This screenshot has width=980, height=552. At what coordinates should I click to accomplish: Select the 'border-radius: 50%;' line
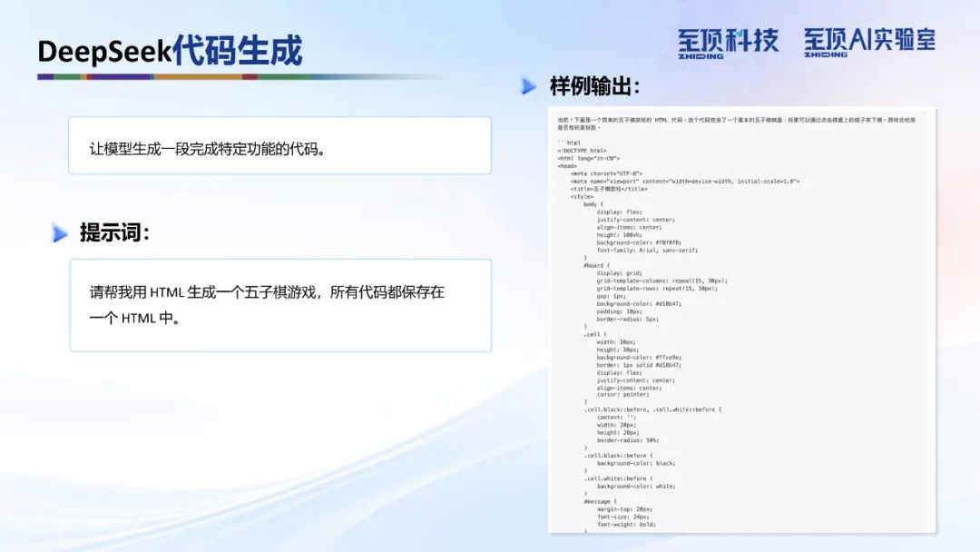click(x=628, y=440)
